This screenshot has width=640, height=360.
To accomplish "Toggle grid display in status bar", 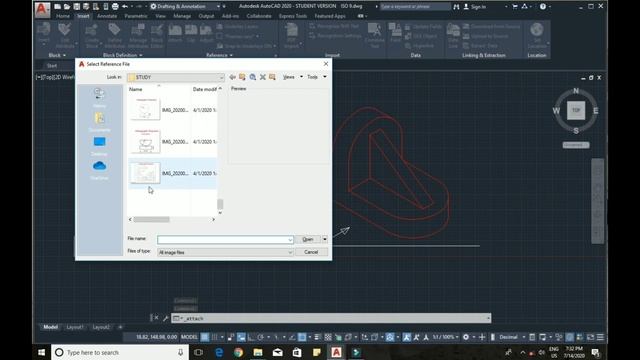I will coord(204,337).
